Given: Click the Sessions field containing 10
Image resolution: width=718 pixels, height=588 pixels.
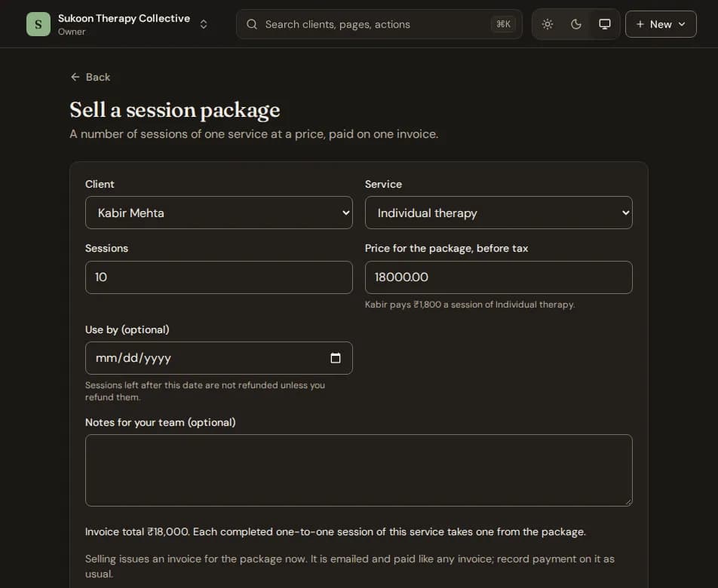Looking at the screenshot, I should pos(219,277).
